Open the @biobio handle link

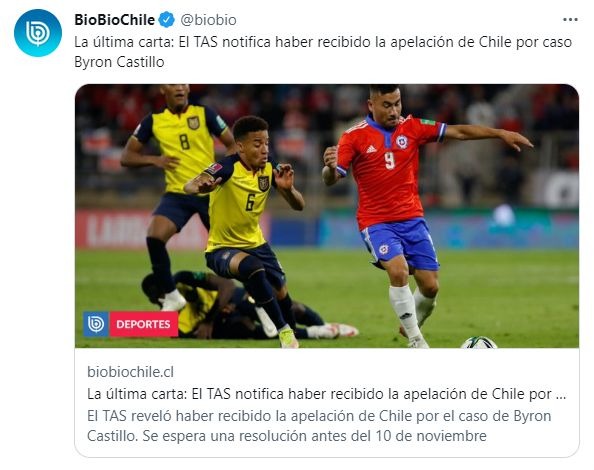208,20
